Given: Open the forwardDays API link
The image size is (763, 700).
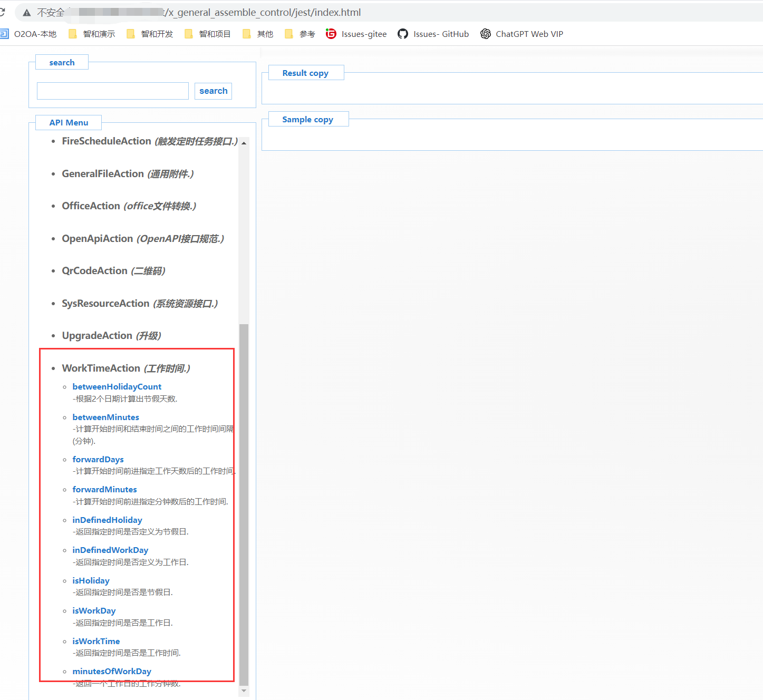Looking at the screenshot, I should pos(98,460).
